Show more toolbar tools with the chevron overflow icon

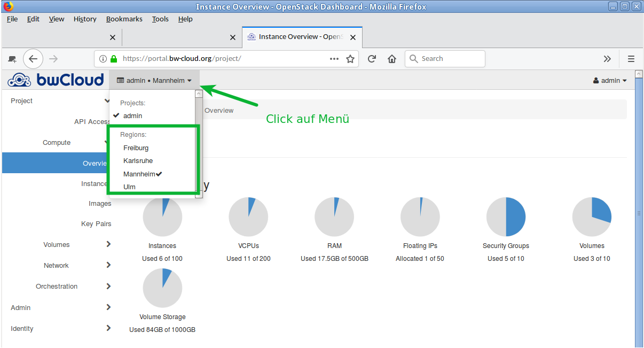click(607, 59)
